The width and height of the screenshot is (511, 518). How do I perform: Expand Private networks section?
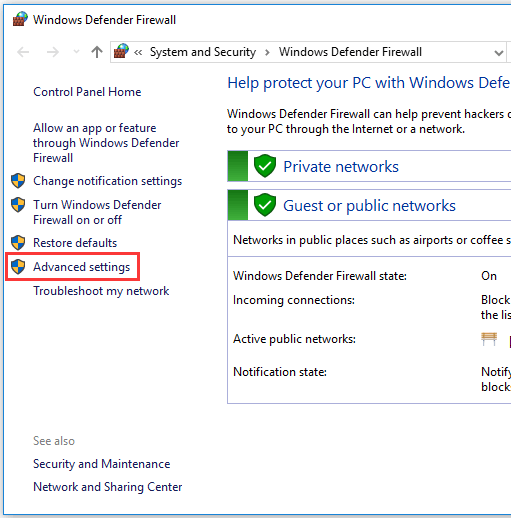pyautogui.click(x=341, y=166)
